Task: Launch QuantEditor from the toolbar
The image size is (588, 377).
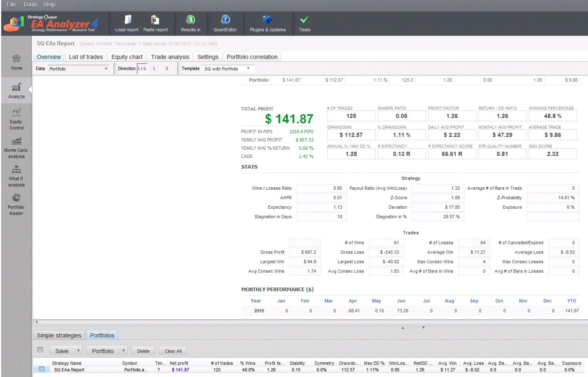Action: (225, 24)
